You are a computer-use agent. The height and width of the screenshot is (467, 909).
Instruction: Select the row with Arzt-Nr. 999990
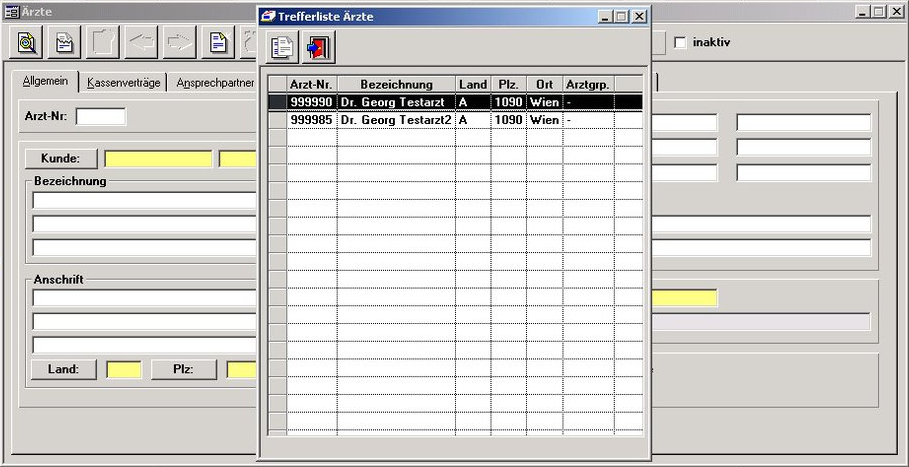pos(311,102)
